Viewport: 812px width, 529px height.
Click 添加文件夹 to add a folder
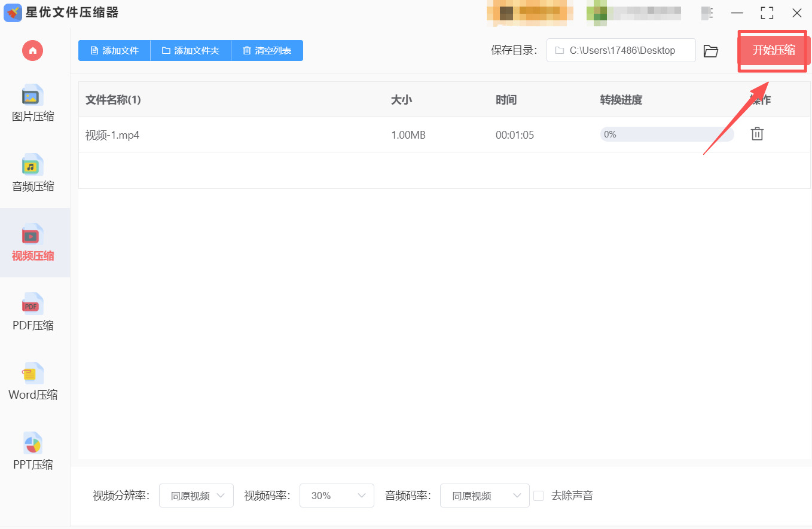[190, 50]
